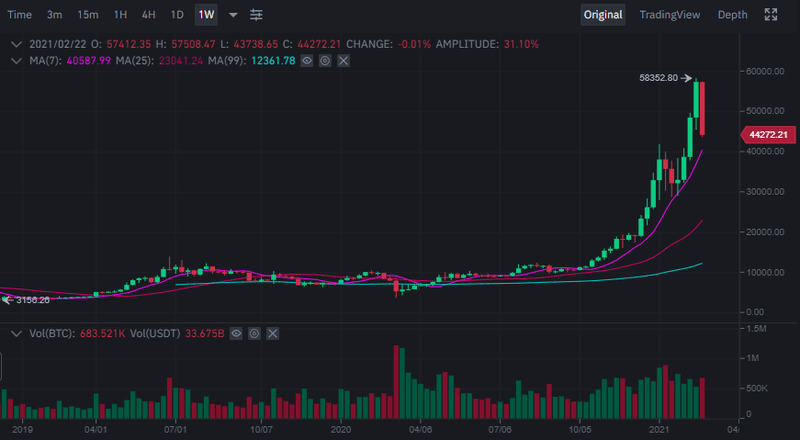Click the 60000.00 price axis label
This screenshot has width=800, height=440.
point(765,71)
